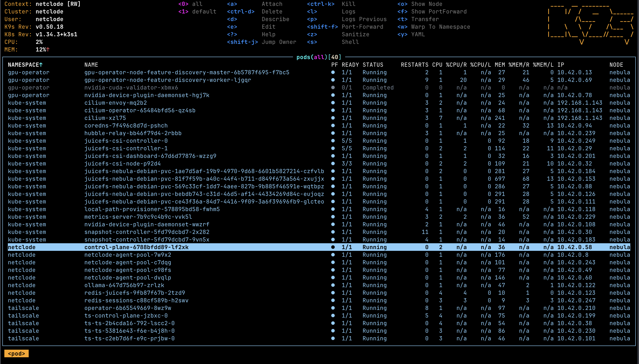Open the Describe action shortcut <d>

[x=233, y=19]
